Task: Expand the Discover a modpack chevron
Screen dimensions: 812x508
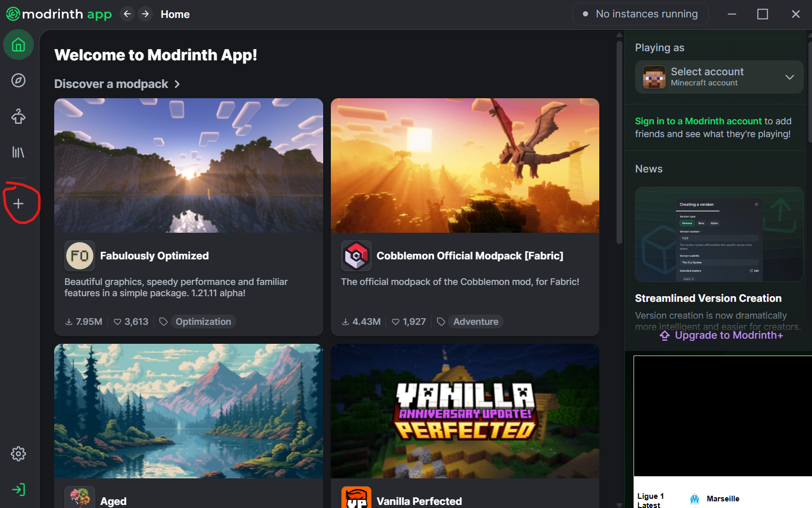Action: point(177,84)
